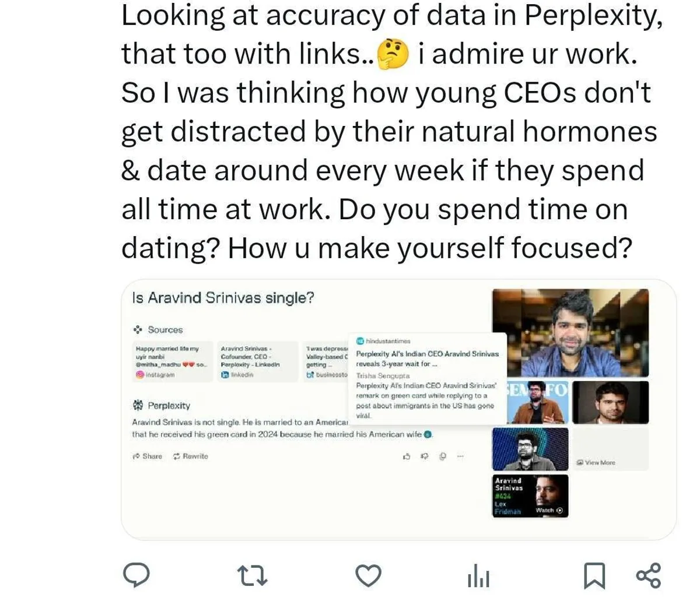The image size is (700, 604).
Task: Open the three-dot more options menu
Action: pos(460,456)
